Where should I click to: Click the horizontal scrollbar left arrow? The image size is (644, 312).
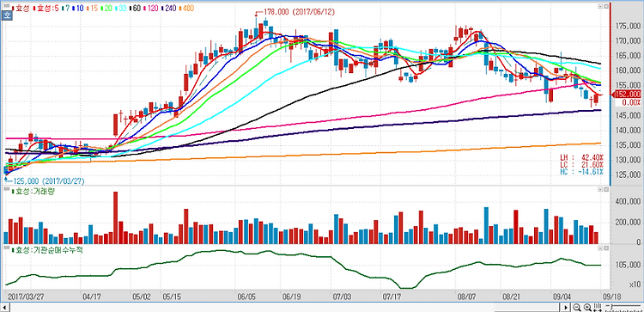(x=5, y=308)
